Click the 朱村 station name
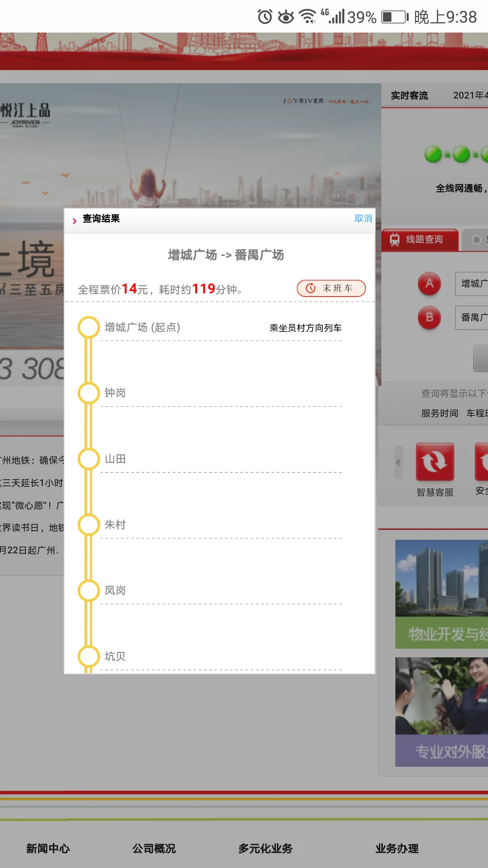Image resolution: width=488 pixels, height=868 pixels. point(115,525)
